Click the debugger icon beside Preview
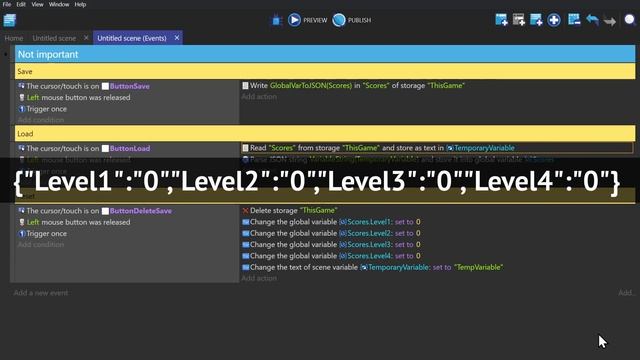 pyautogui.click(x=277, y=20)
